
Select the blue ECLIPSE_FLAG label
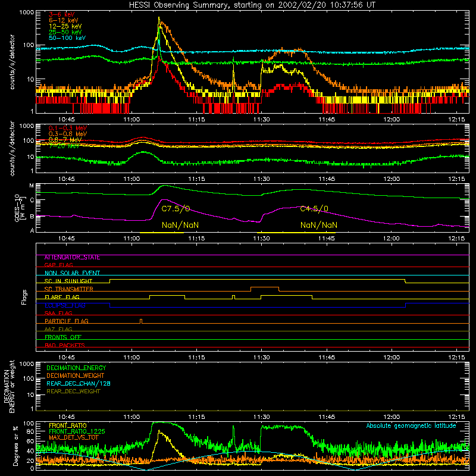pyautogui.click(x=65, y=305)
